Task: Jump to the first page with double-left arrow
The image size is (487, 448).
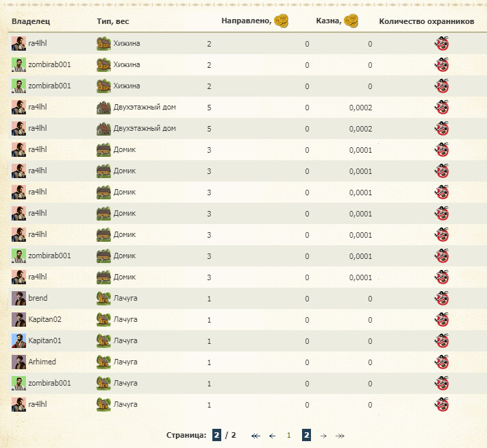Action: coord(255,435)
